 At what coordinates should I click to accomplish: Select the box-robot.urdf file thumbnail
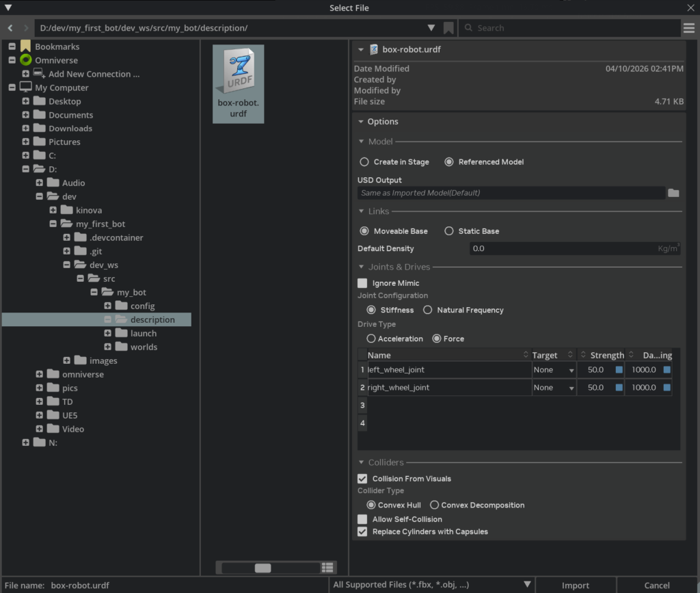(238, 83)
